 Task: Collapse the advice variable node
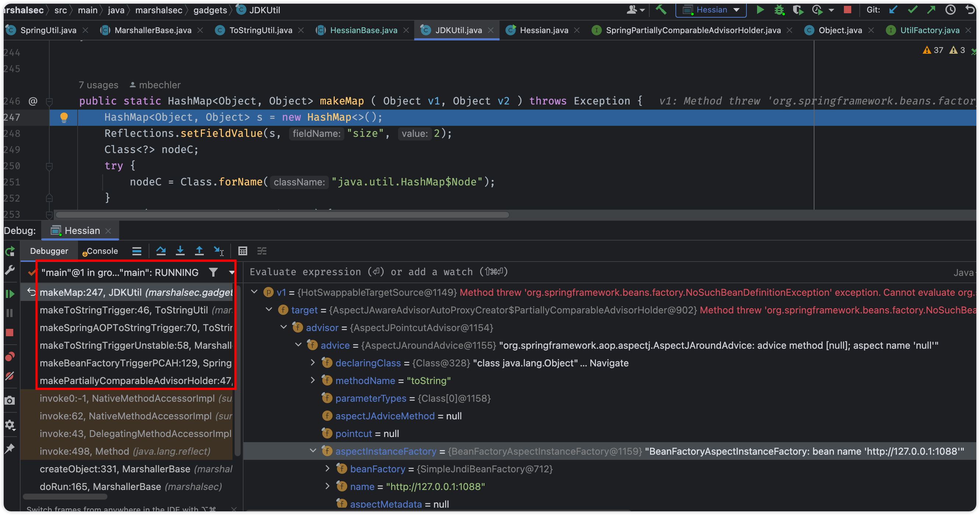click(x=299, y=345)
